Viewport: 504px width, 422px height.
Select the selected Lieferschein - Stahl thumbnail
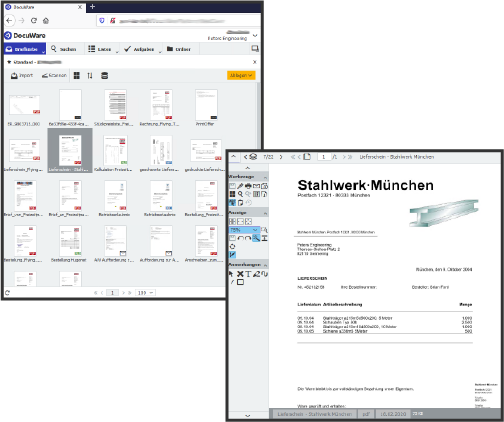point(70,151)
